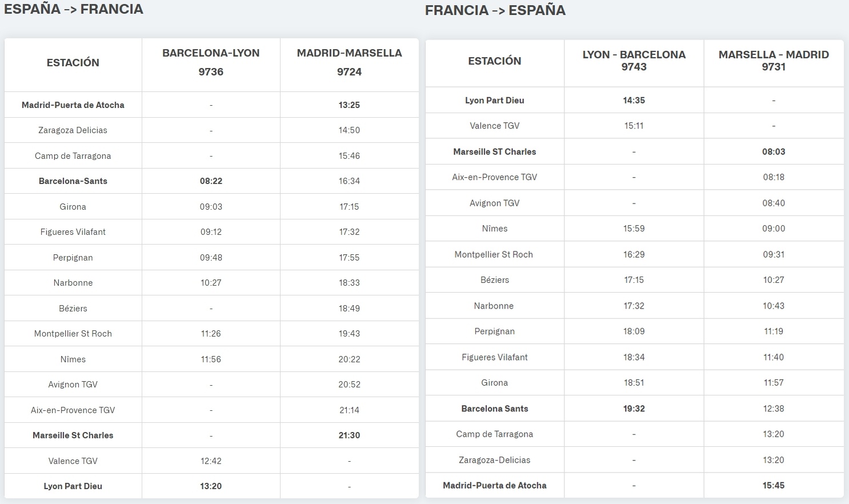
Task: Click the Aix-en-Provence TGV station in right table
Action: pos(494,177)
